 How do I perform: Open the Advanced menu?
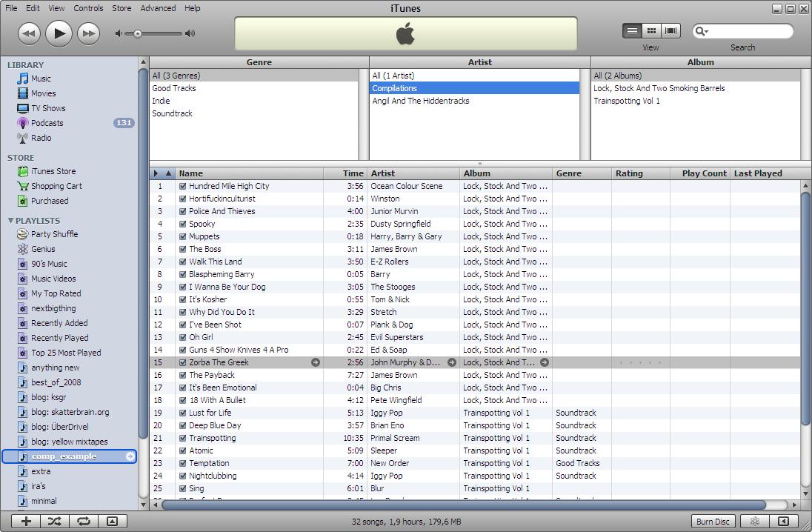(158, 8)
